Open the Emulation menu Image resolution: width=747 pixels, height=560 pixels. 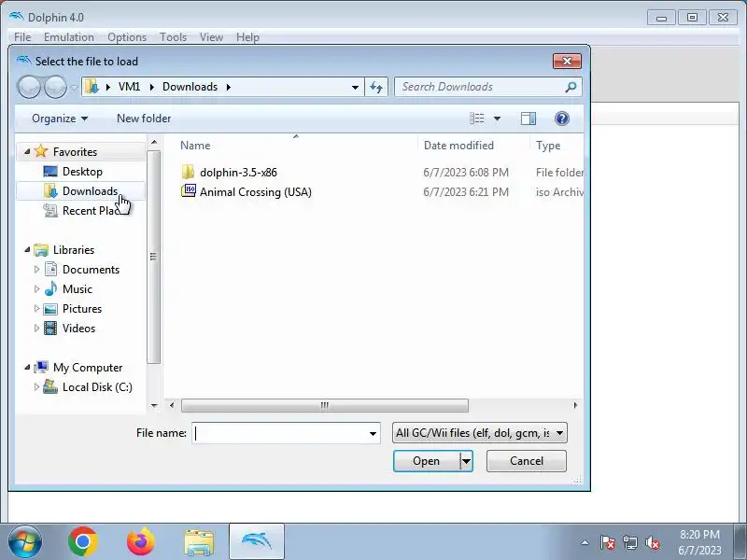[69, 37]
